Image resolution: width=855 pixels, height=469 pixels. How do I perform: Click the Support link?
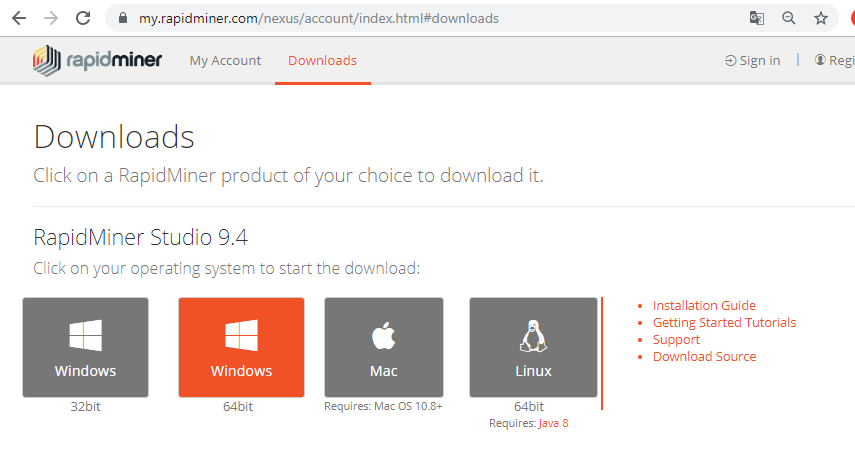coord(676,340)
